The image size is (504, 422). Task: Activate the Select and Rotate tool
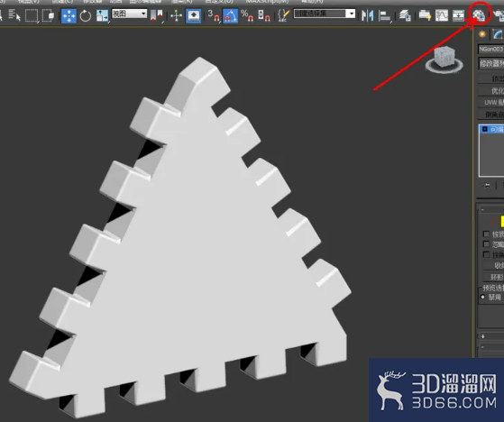(85, 15)
